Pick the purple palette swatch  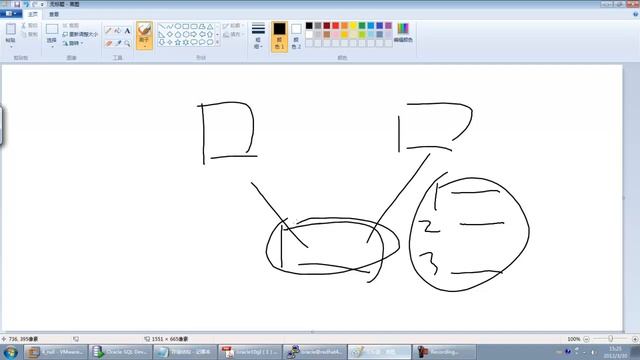[x=388, y=26]
